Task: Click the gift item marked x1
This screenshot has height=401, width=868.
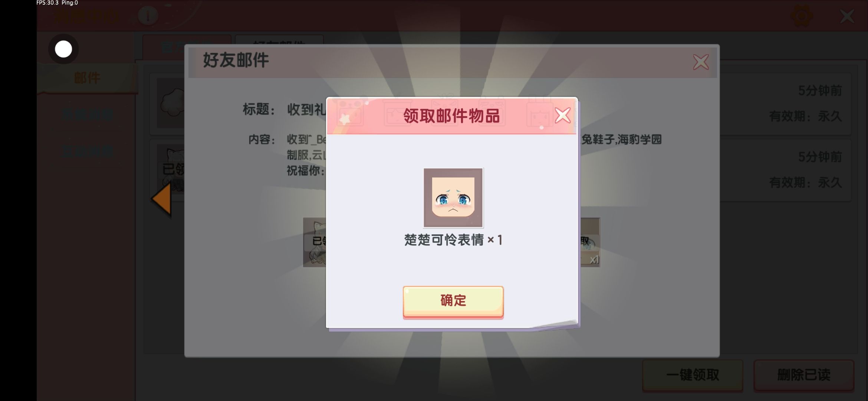Action: click(590, 242)
